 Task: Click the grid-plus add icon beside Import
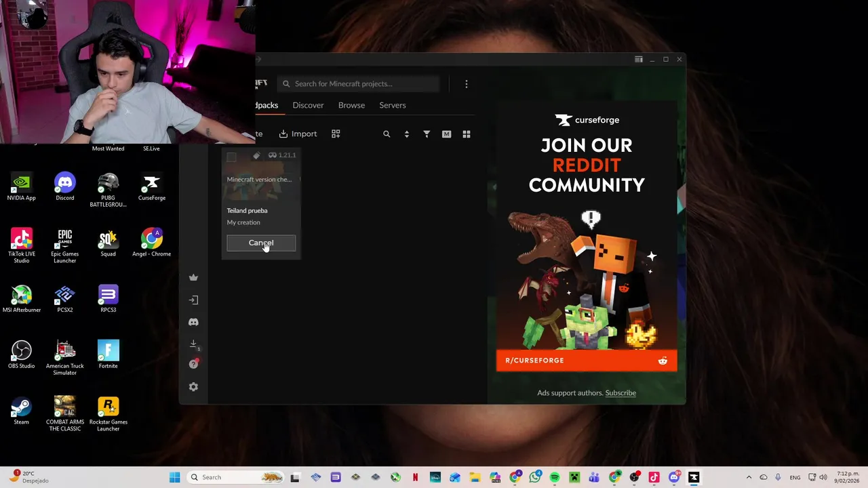pyautogui.click(x=336, y=134)
